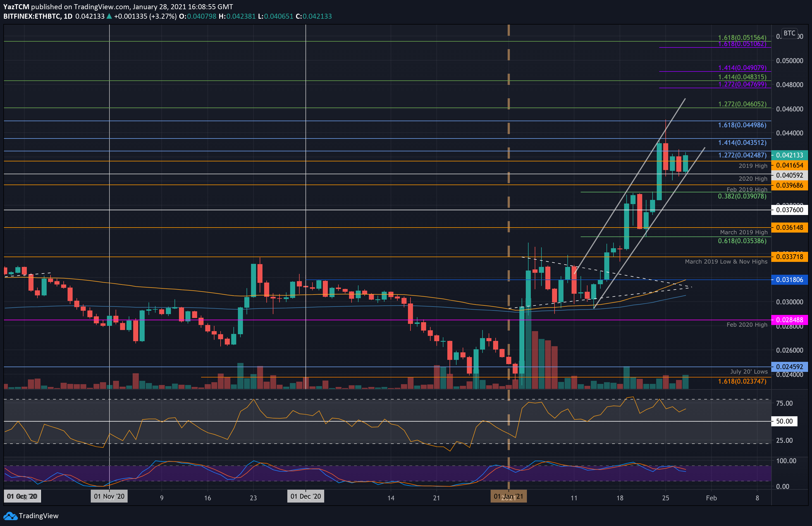Click the 01 Nov '20 date label
This screenshot has width=812, height=526.
(109, 496)
